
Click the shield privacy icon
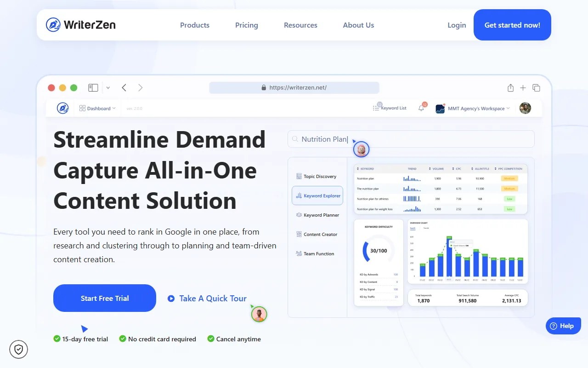pyautogui.click(x=19, y=350)
